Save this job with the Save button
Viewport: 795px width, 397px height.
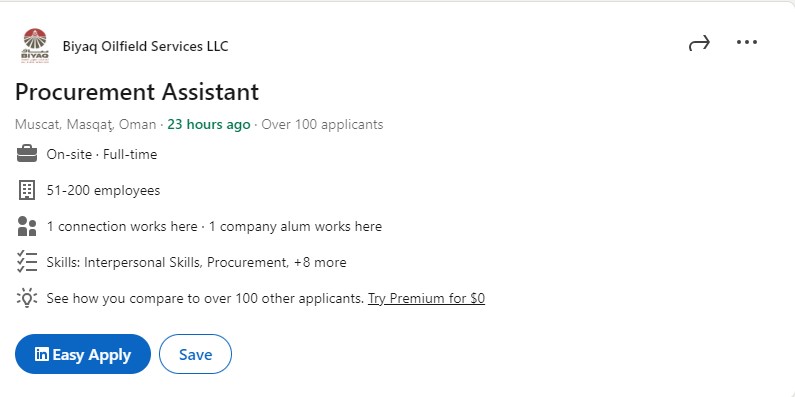195,354
